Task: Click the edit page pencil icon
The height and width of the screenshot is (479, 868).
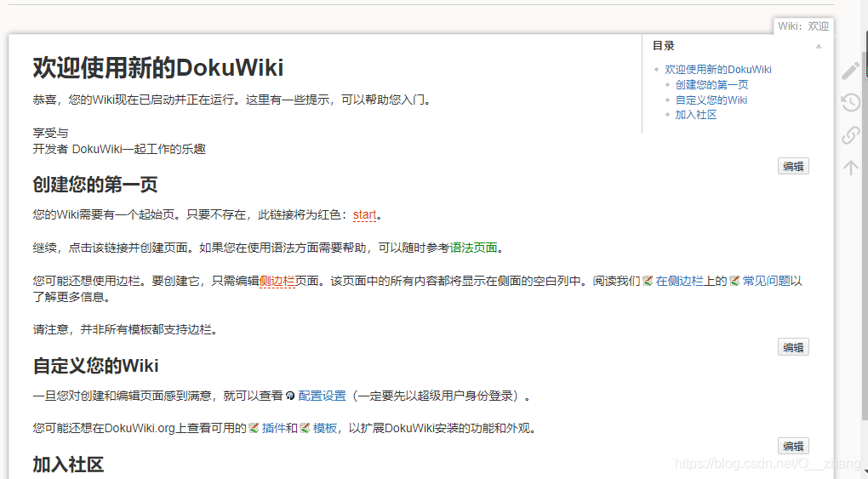Action: coord(851,71)
